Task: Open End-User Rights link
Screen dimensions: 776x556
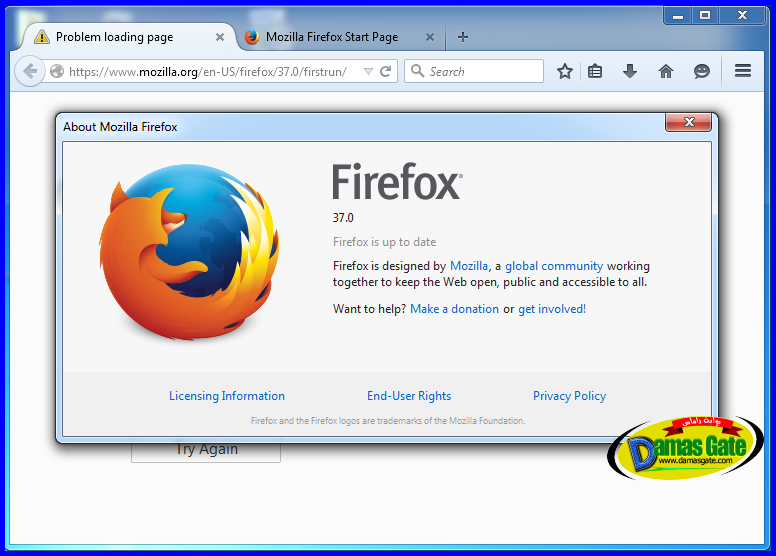Action: (409, 396)
